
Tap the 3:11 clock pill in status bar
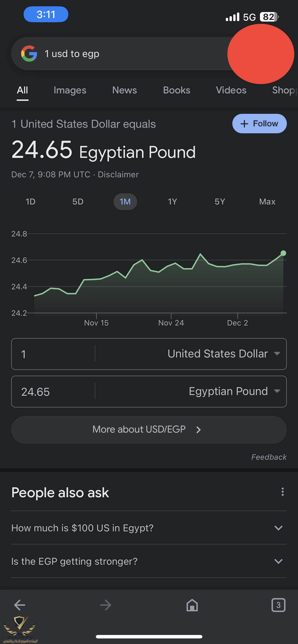46,15
